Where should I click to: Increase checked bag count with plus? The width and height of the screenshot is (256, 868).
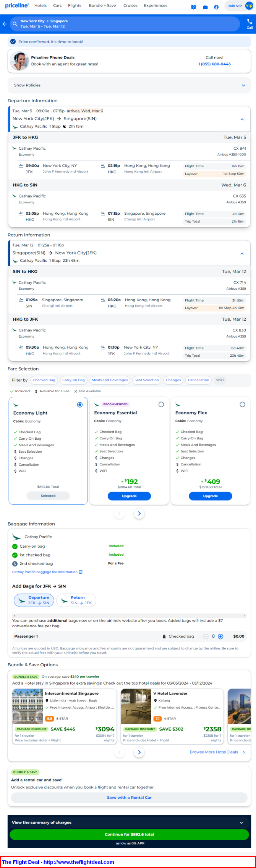pyautogui.click(x=220, y=636)
